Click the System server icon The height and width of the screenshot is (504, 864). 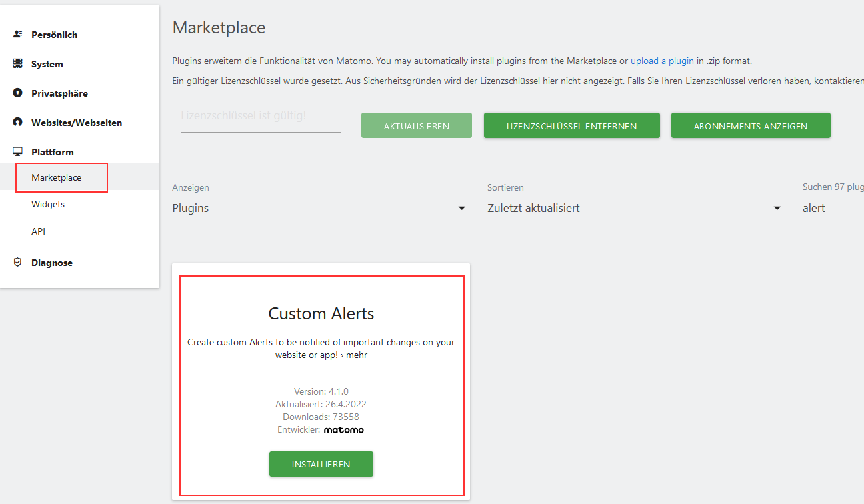[x=18, y=63]
